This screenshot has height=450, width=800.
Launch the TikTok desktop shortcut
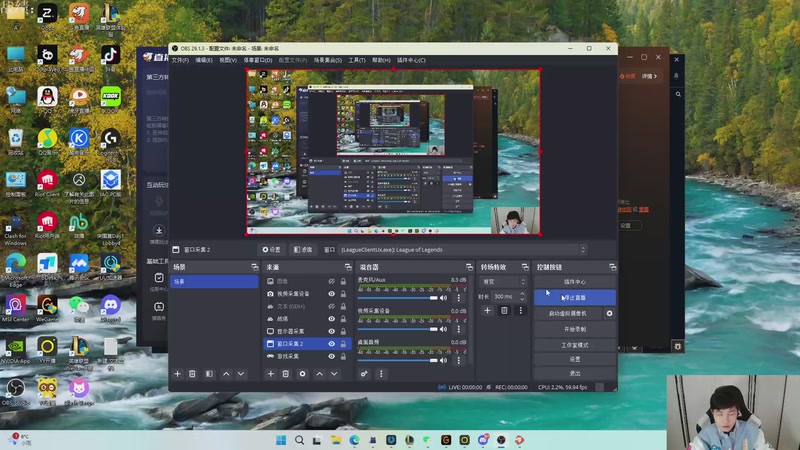click(x=110, y=58)
